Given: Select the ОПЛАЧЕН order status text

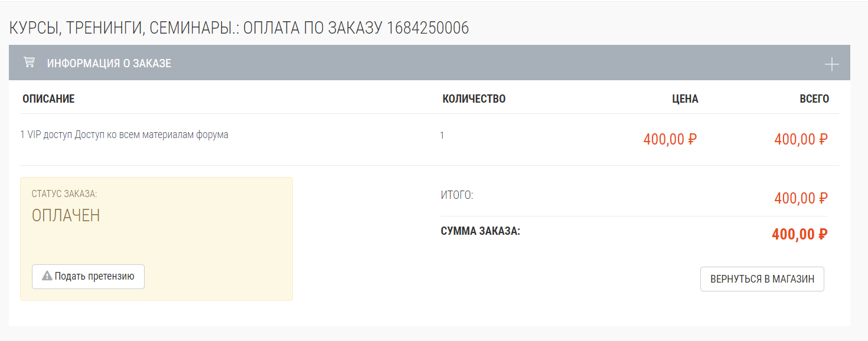Looking at the screenshot, I should [66, 215].
